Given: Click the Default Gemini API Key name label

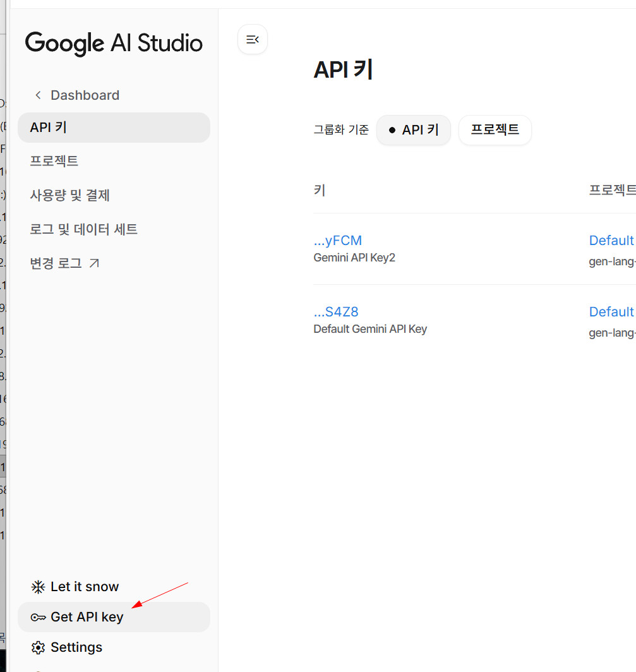Looking at the screenshot, I should (370, 329).
